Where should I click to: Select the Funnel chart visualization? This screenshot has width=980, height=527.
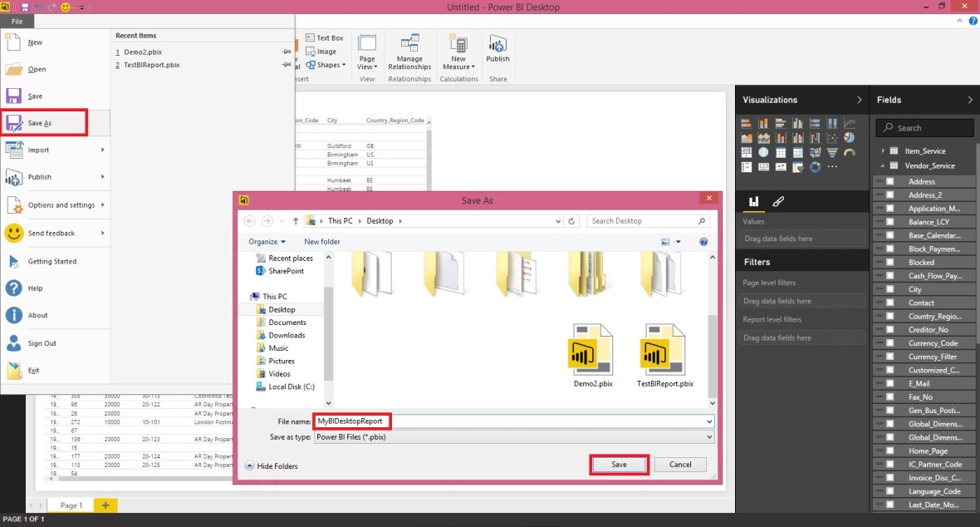(832, 152)
